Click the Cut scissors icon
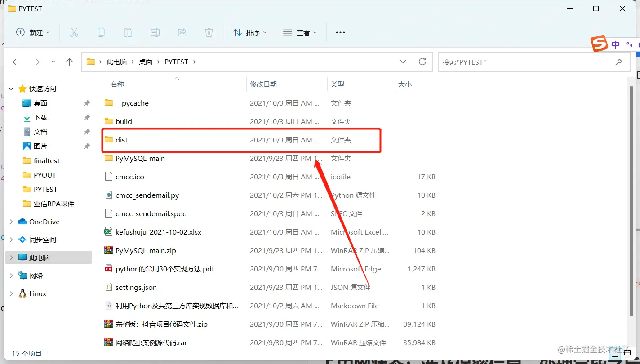The width and height of the screenshot is (640, 364). 74,32
